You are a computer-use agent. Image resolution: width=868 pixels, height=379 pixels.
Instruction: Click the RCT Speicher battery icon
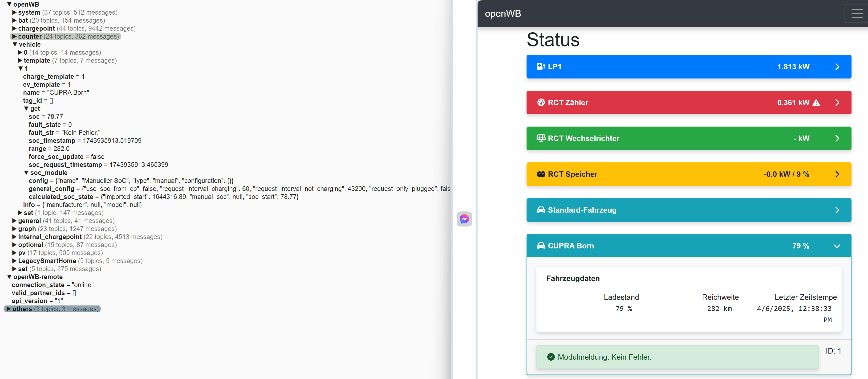click(x=541, y=174)
